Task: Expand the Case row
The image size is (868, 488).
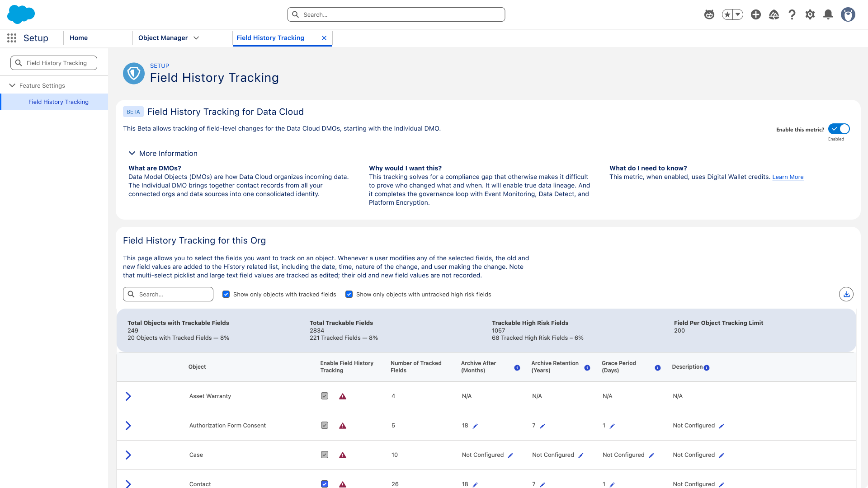Action: 128,455
